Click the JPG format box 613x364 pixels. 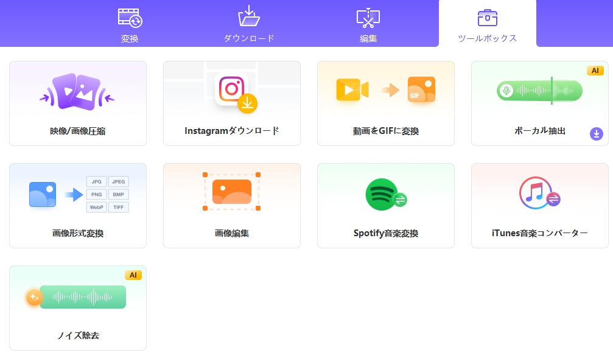pos(96,182)
